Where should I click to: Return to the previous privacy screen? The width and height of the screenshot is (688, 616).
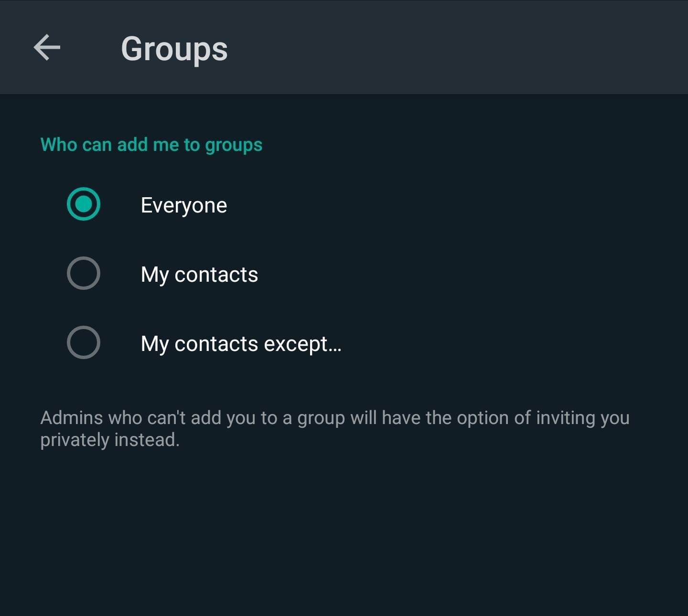tap(47, 48)
